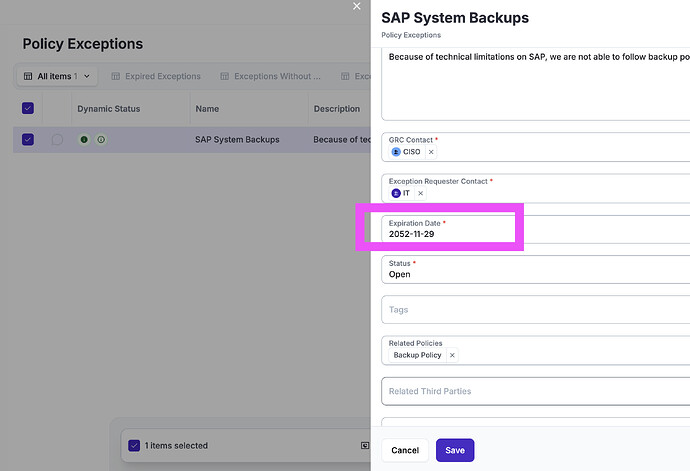Uncheck the SAP System Backups row checkbox

click(x=28, y=140)
